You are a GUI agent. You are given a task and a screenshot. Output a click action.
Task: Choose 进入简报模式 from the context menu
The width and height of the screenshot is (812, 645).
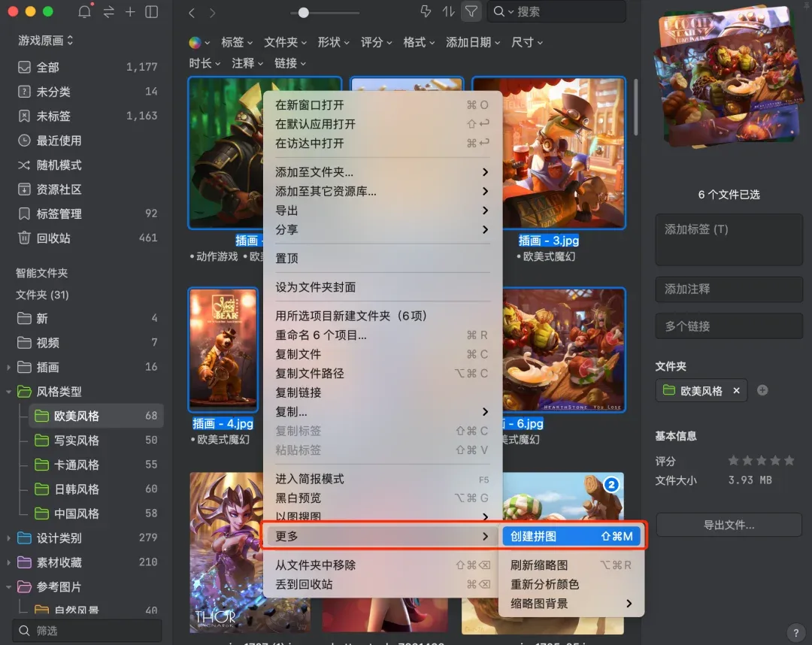(x=382, y=479)
